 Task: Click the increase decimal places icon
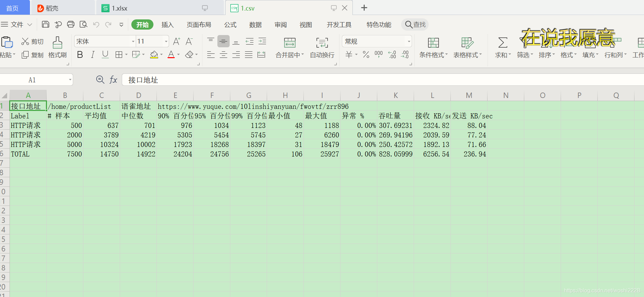(392, 54)
